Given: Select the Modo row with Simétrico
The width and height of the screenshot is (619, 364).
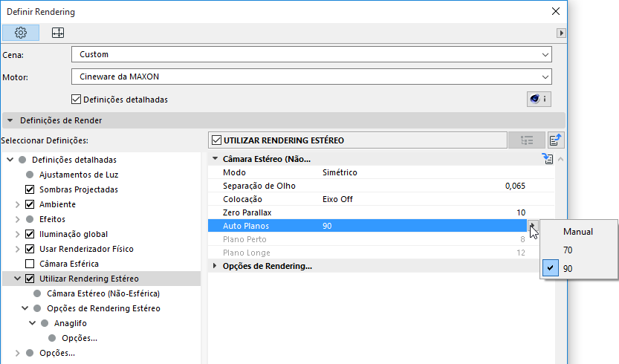Looking at the screenshot, I should (381, 172).
